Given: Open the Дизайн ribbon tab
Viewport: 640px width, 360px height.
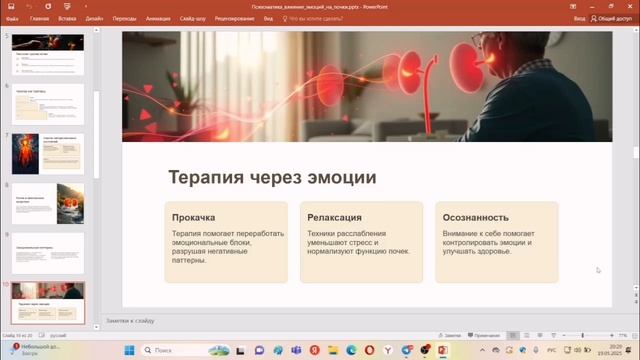Looking at the screenshot, I should click(94, 19).
